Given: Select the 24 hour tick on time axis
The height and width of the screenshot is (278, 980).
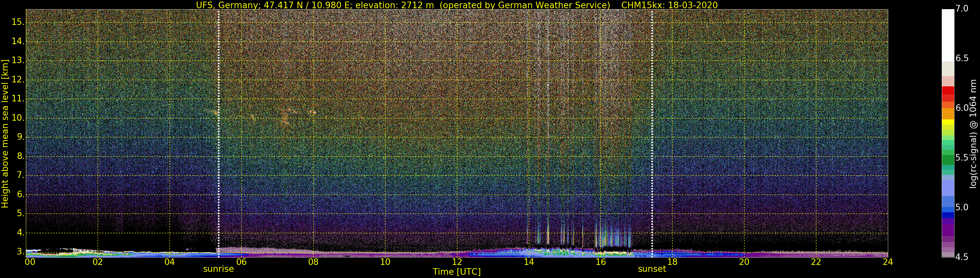Looking at the screenshot, I should tap(888, 262).
